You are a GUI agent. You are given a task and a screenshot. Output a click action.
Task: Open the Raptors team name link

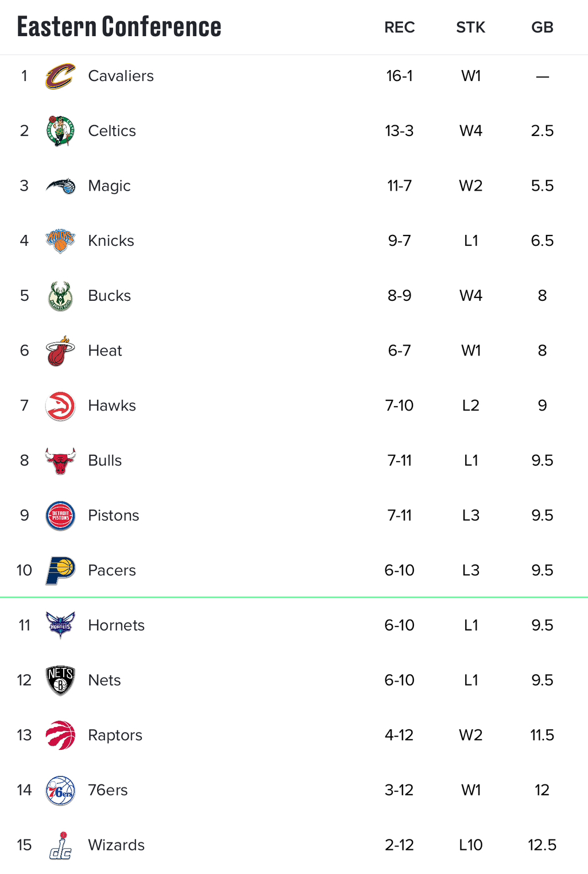coord(115,735)
